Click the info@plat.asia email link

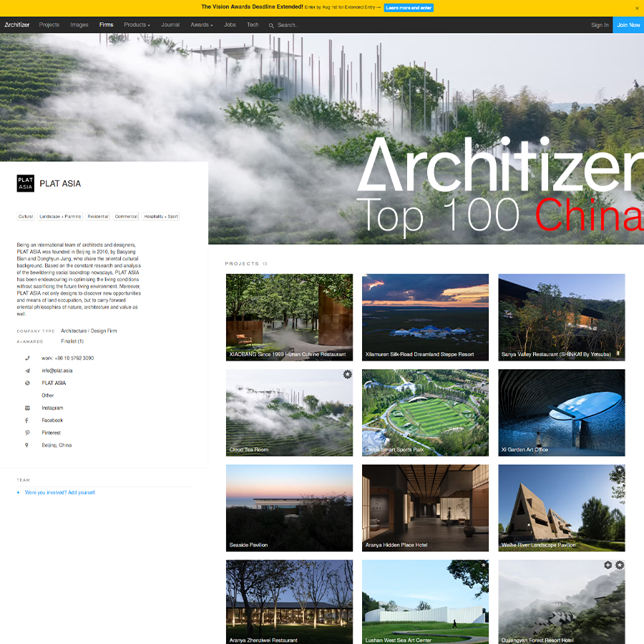pos(57,371)
